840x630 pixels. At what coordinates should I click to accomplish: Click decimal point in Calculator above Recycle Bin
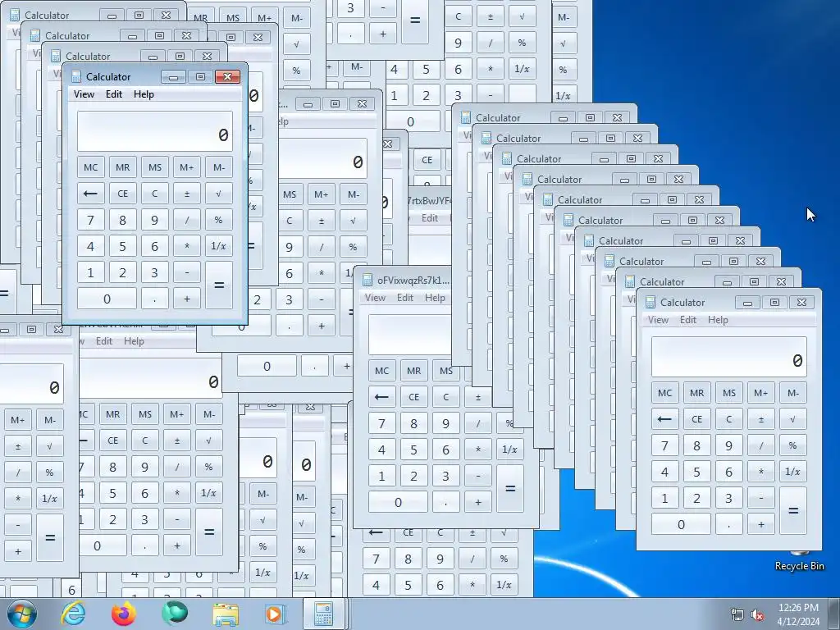[x=729, y=524]
